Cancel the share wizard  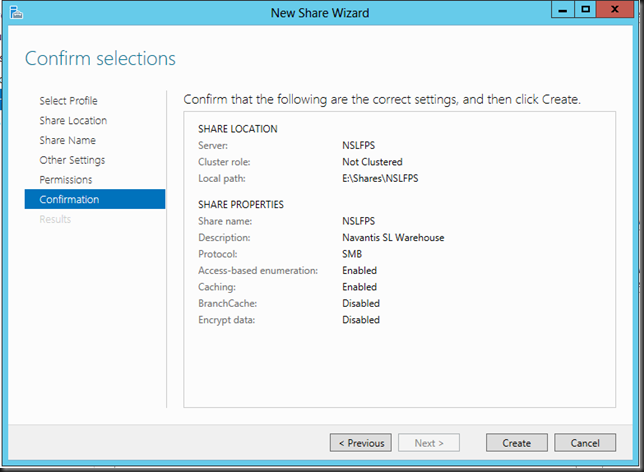click(x=584, y=442)
